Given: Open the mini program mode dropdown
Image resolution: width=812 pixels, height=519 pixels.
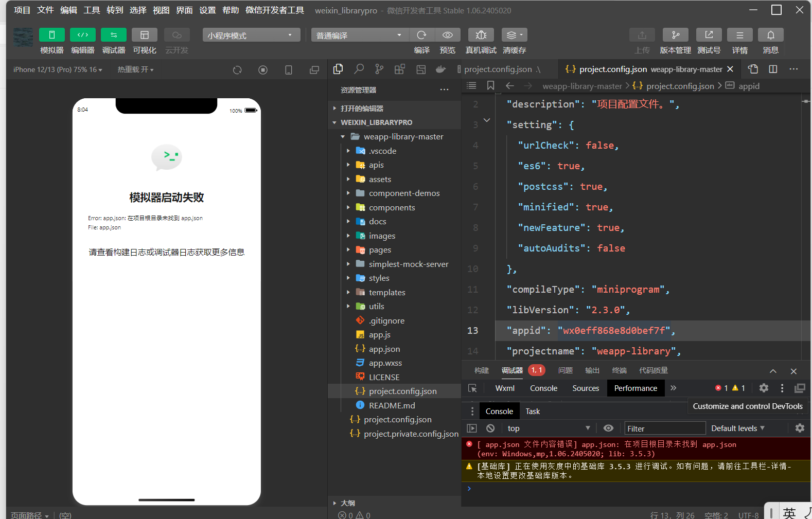Looking at the screenshot, I should pyautogui.click(x=251, y=35).
